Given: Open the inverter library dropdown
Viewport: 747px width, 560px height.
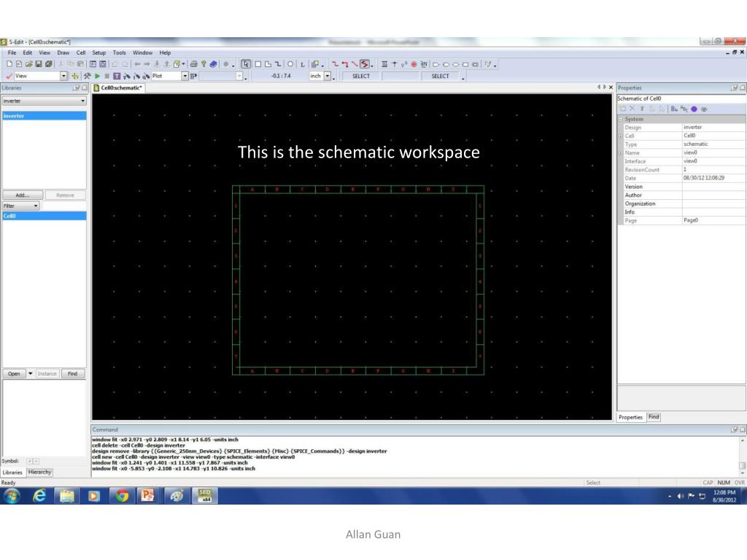Looking at the screenshot, I should (x=82, y=101).
